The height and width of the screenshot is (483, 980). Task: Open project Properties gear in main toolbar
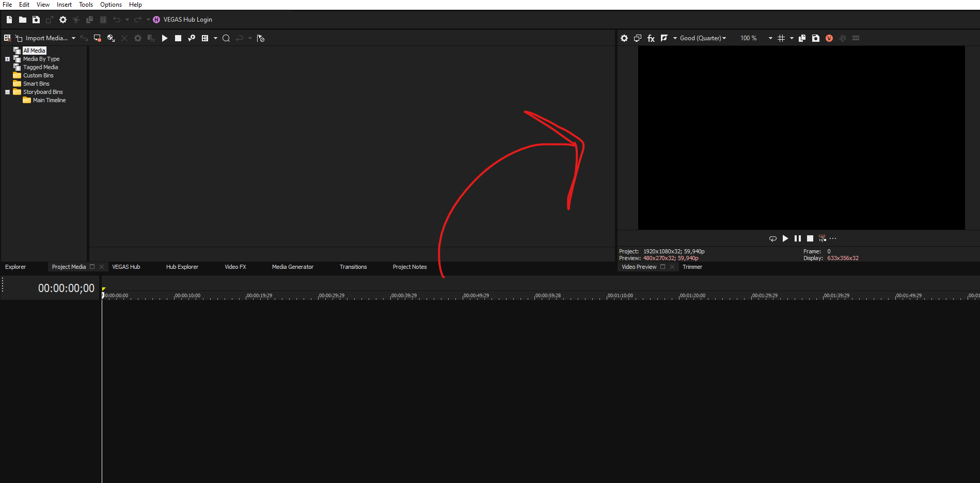[x=63, y=20]
